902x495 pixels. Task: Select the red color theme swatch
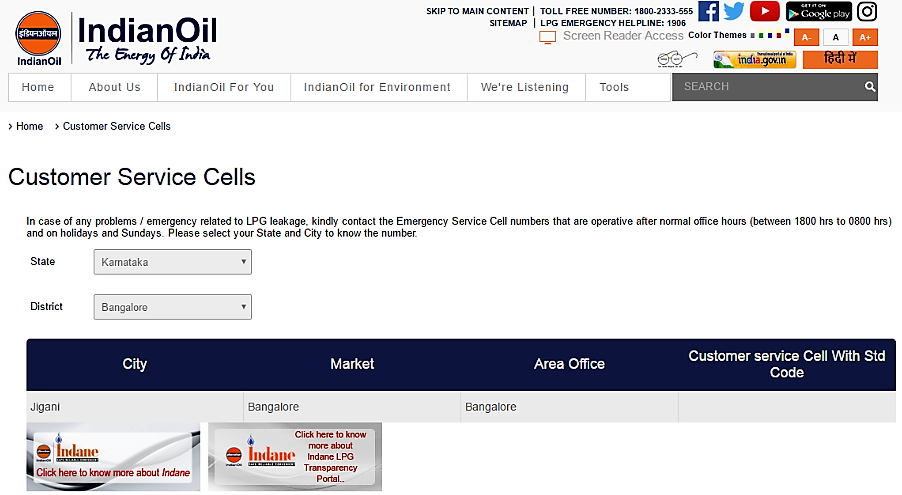click(779, 35)
